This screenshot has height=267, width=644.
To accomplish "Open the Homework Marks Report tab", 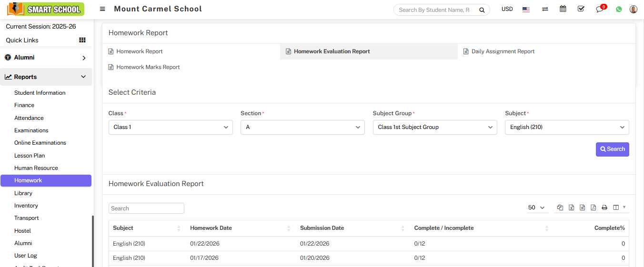I will (x=148, y=67).
